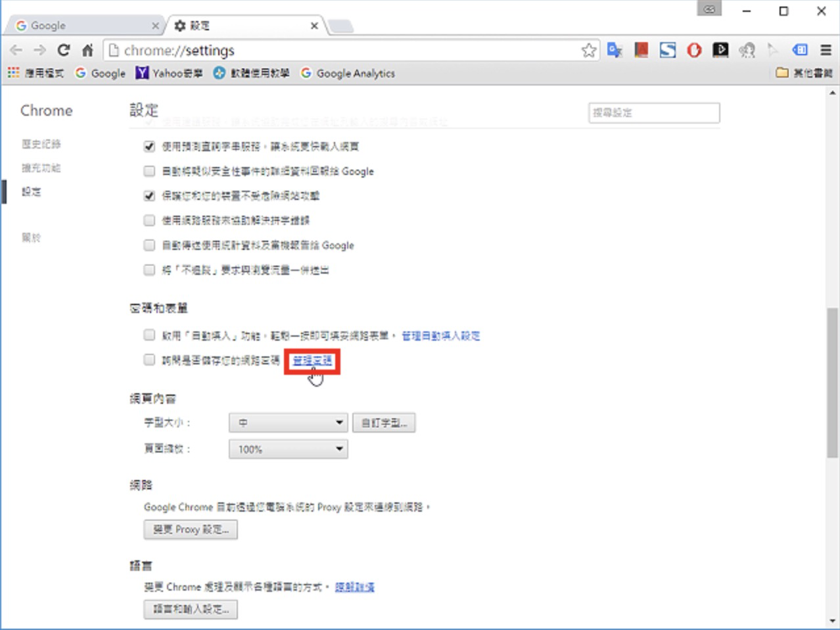840x630 pixels.
Task: Open the Google Translate extension icon
Action: click(x=615, y=50)
